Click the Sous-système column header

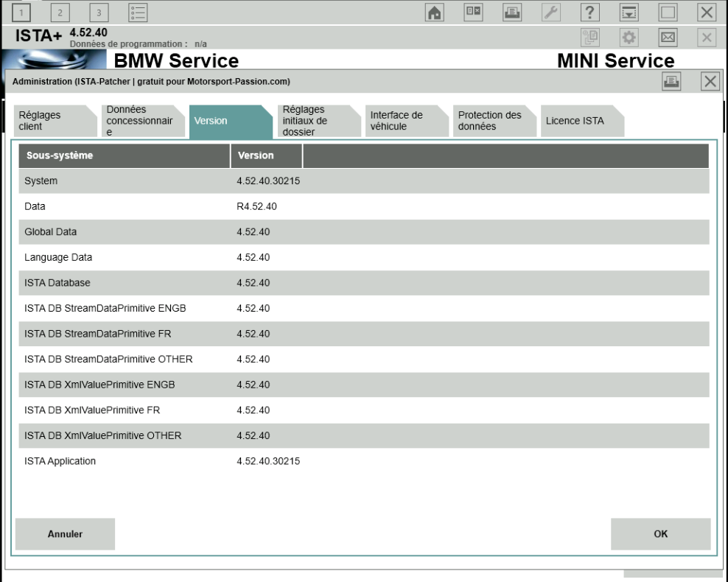[125, 155]
